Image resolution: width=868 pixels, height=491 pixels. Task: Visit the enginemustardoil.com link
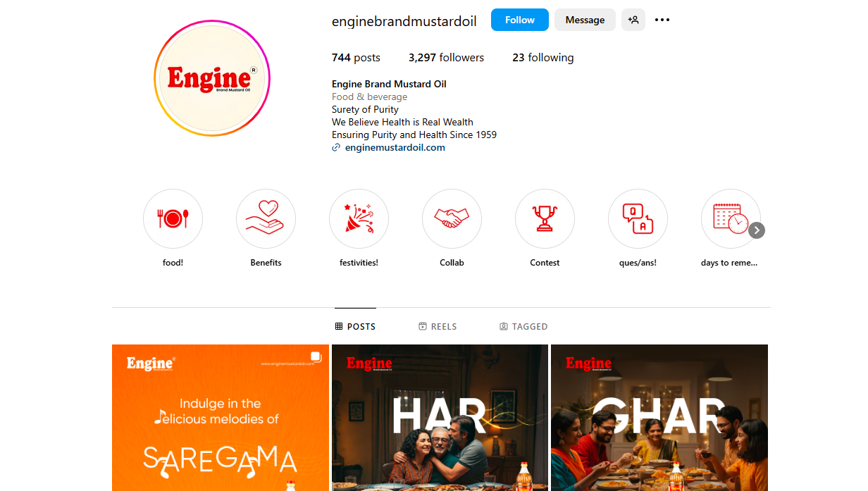395,147
